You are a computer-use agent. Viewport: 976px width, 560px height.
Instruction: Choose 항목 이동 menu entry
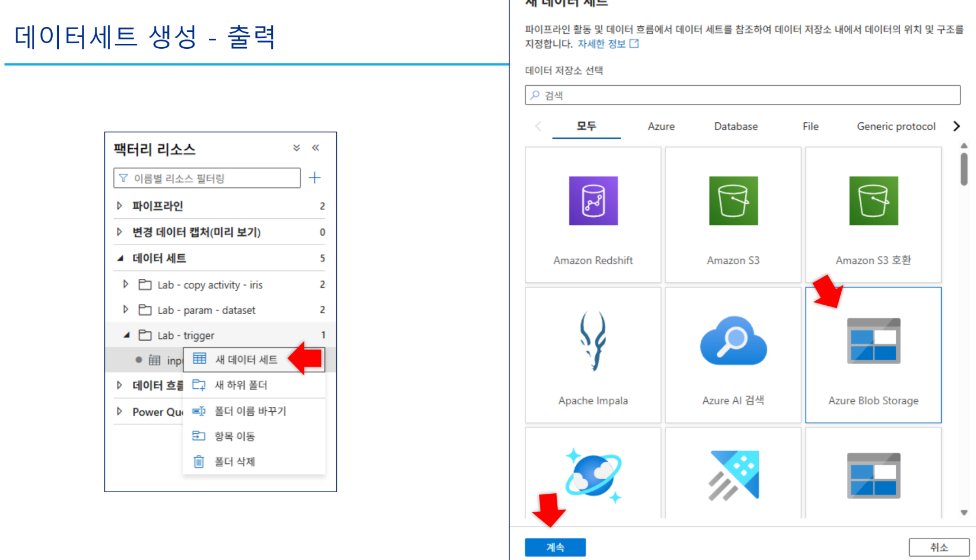pos(254,436)
